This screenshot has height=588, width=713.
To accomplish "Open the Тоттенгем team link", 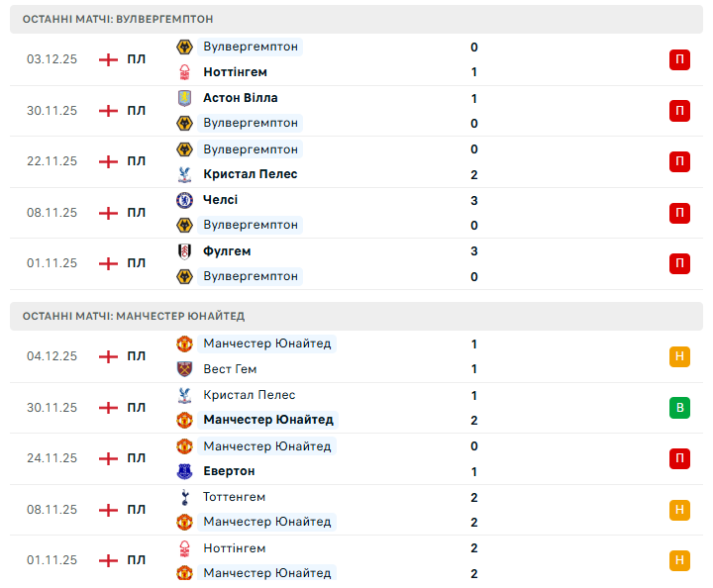I will tap(235, 497).
